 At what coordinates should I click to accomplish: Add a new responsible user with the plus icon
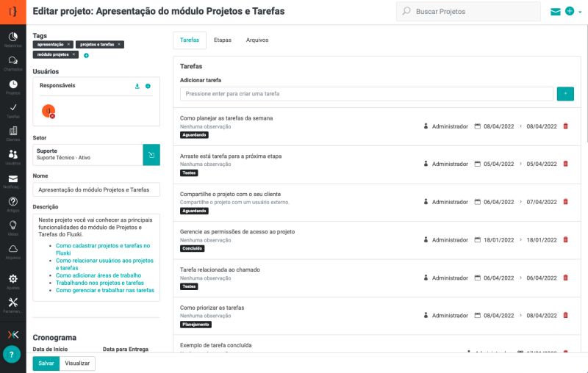pyautogui.click(x=148, y=86)
